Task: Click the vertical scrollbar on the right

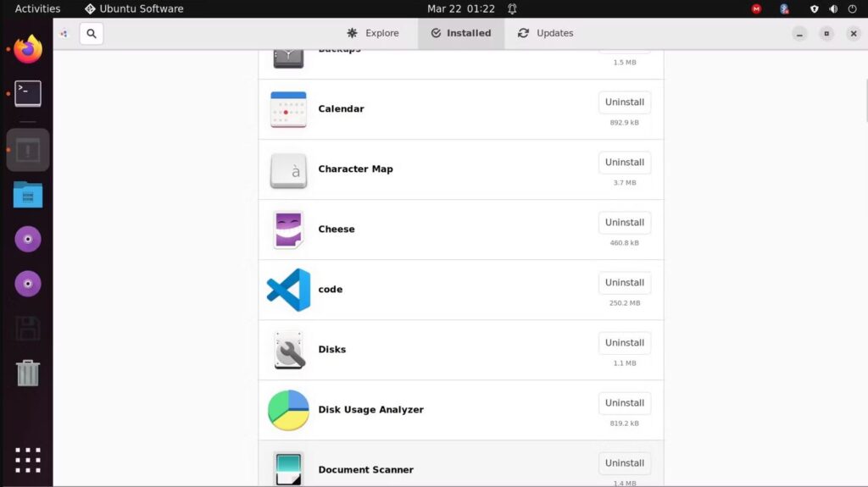Action: point(865,100)
